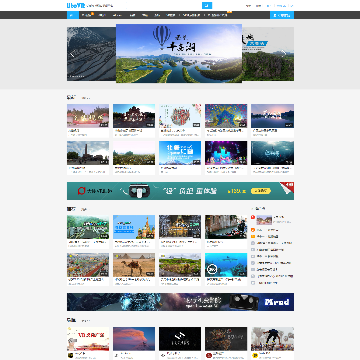Click the yellow button on the teal VR headset ad
360x360 pixels.
[261, 191]
